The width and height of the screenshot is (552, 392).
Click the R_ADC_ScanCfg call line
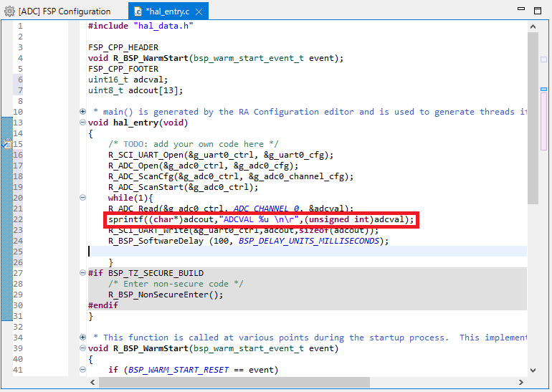pos(231,176)
